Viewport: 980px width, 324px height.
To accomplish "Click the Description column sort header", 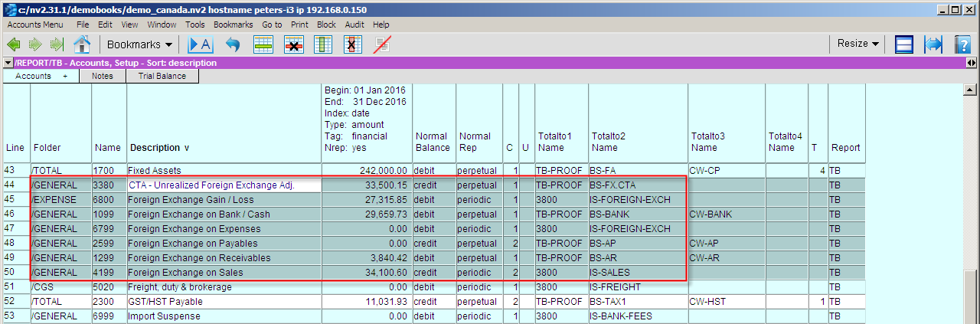I will (x=155, y=147).
